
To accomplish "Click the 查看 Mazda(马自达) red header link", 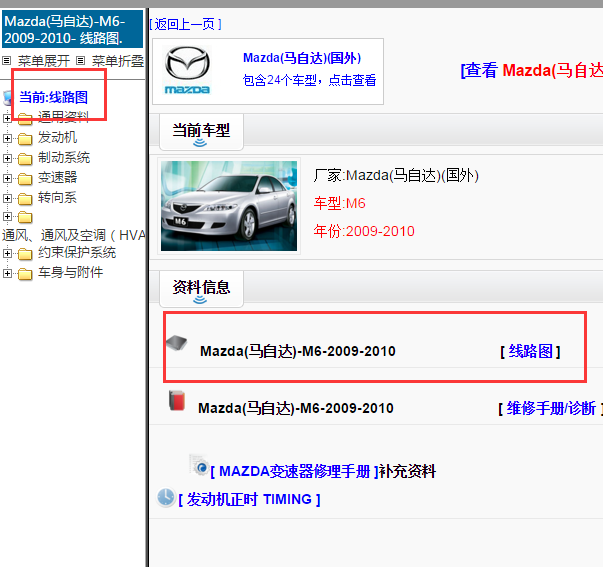I will [x=531, y=70].
